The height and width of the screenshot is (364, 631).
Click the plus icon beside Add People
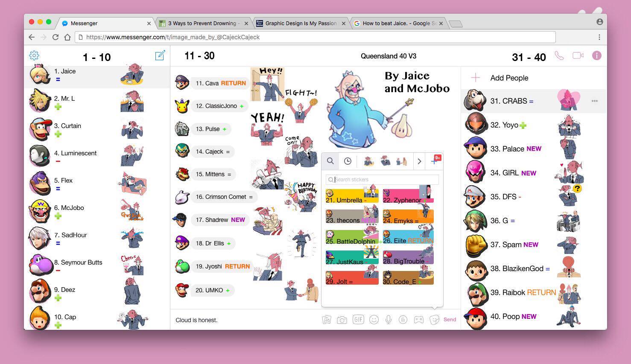click(x=476, y=78)
